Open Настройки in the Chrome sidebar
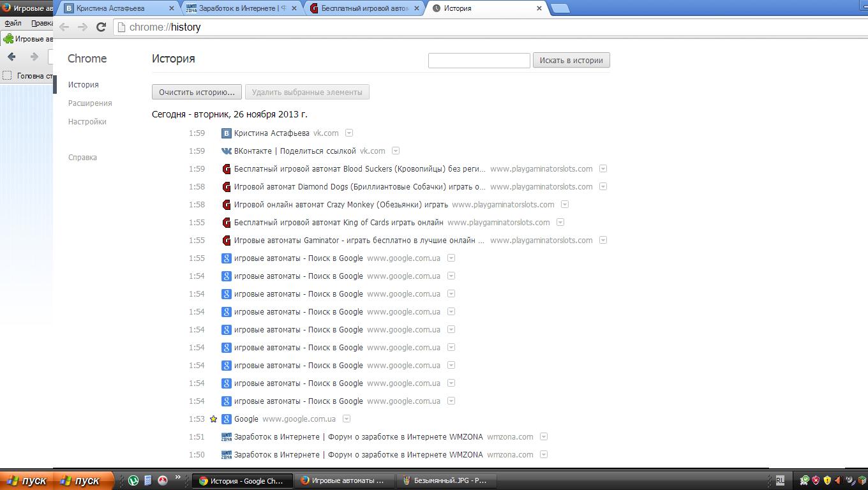This screenshot has height=490, width=868. pyautogui.click(x=87, y=122)
